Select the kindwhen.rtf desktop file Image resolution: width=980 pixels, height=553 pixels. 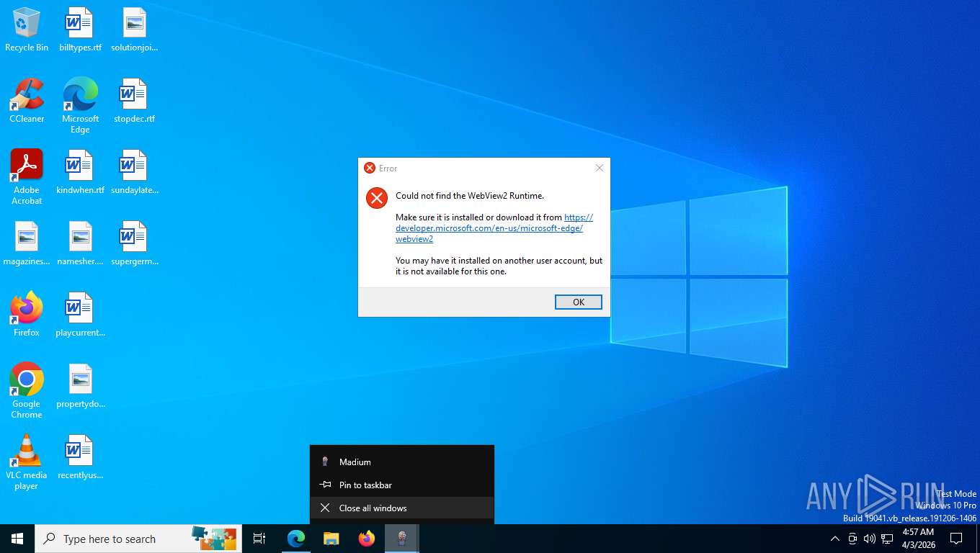tap(80, 172)
